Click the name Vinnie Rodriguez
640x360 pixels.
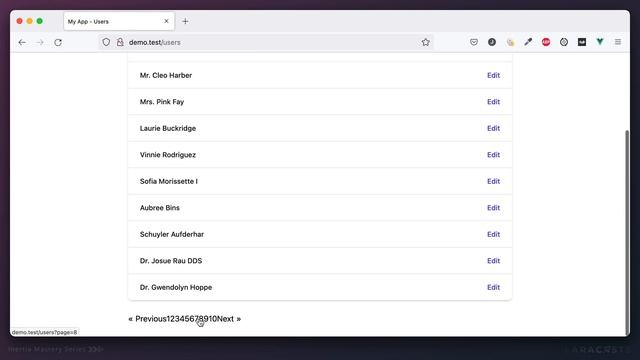168,155
